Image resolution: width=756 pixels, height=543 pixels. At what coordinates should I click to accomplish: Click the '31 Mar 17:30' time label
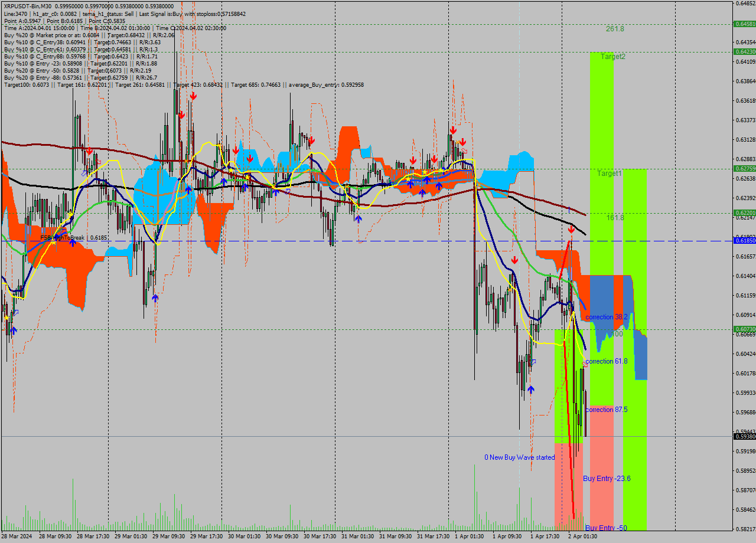point(433,537)
